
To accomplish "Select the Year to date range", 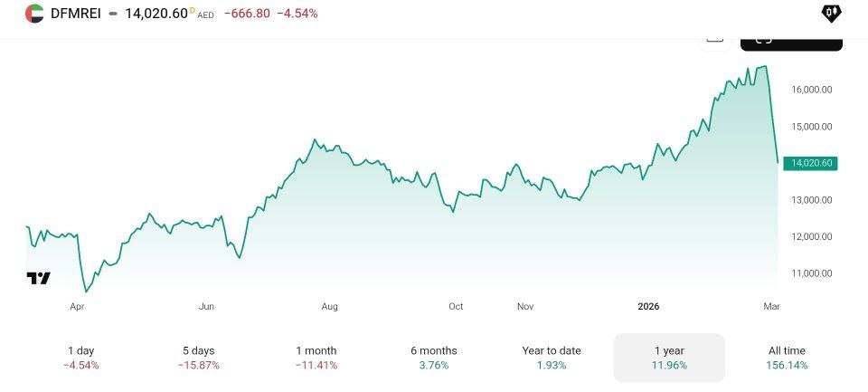I will tap(552, 358).
